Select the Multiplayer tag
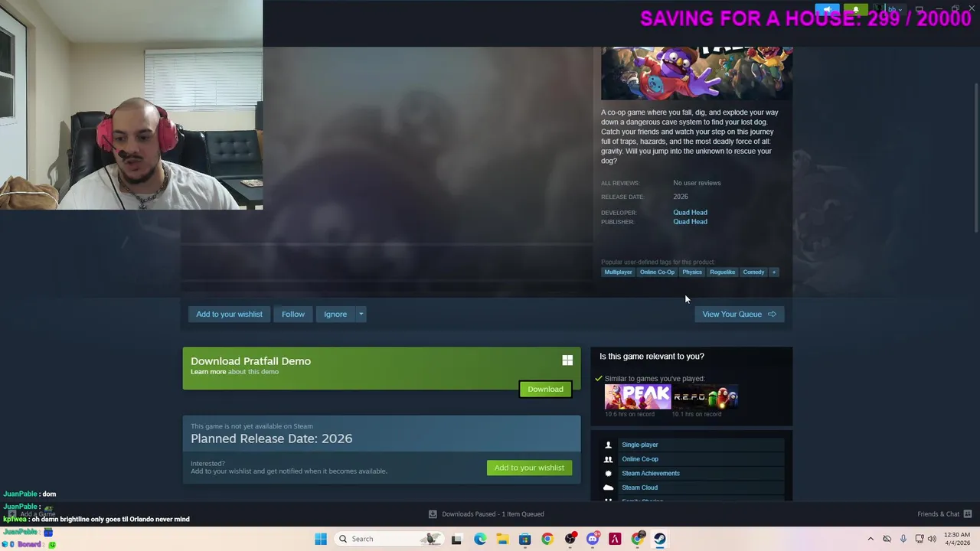Viewport: 980px width, 551px height. [x=618, y=272]
